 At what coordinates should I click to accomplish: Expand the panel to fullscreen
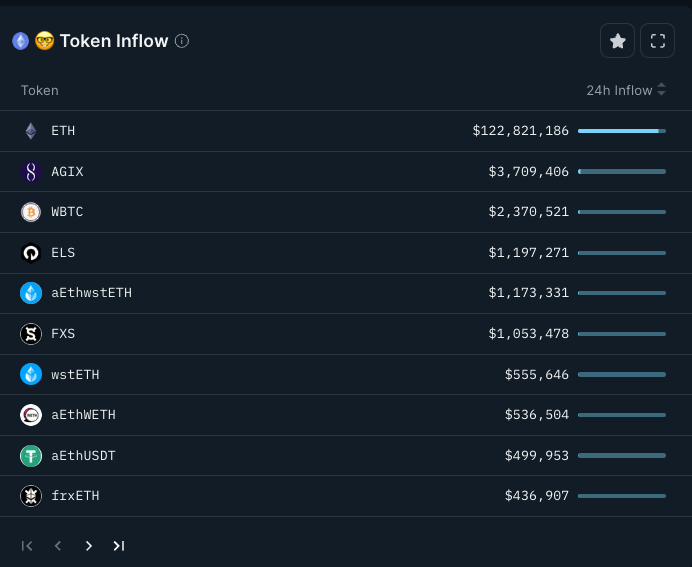click(657, 41)
